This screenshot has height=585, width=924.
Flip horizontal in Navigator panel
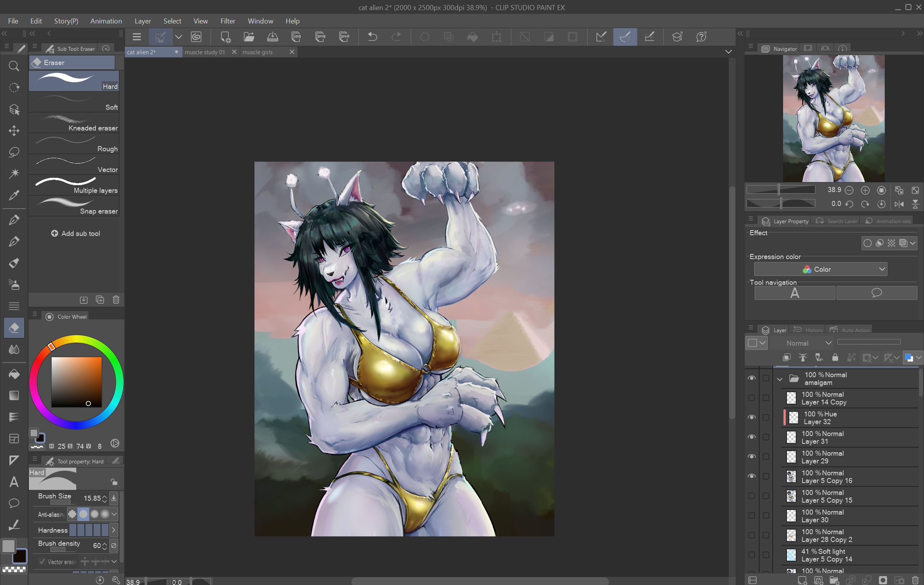coord(899,204)
